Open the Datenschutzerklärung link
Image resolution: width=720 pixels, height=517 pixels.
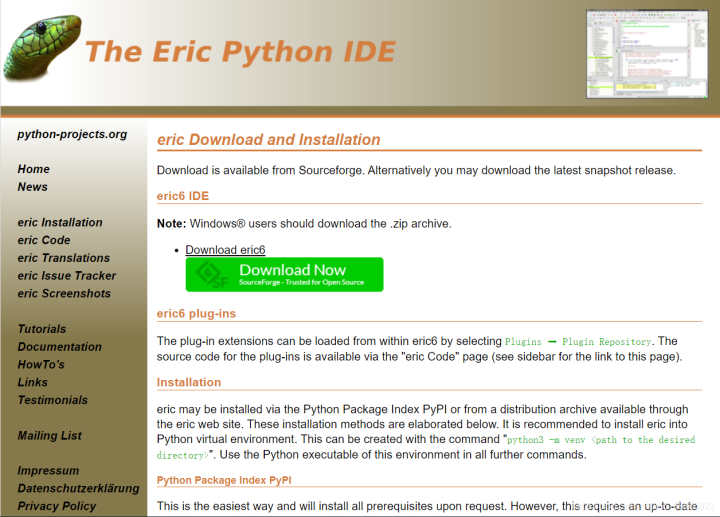pos(79,488)
